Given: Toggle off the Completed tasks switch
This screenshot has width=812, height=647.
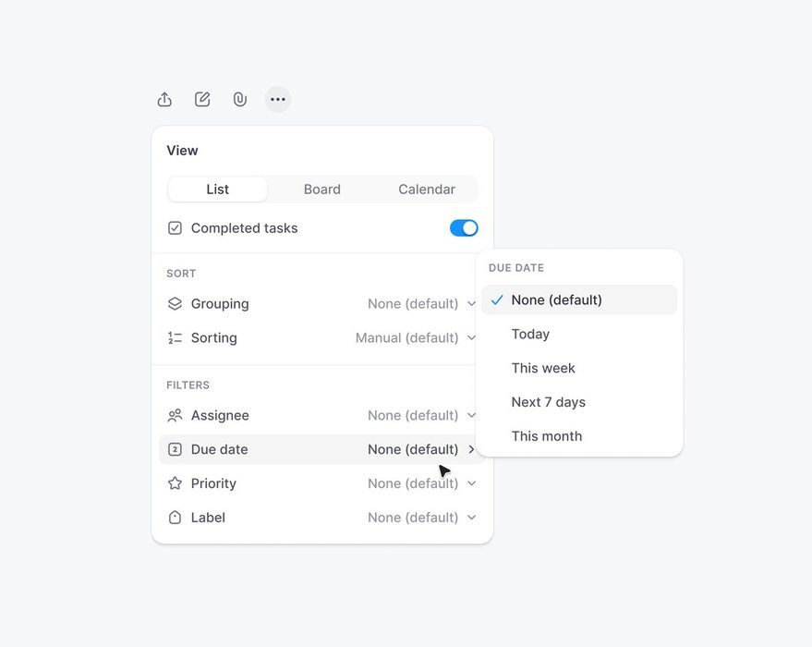Looking at the screenshot, I should point(464,228).
